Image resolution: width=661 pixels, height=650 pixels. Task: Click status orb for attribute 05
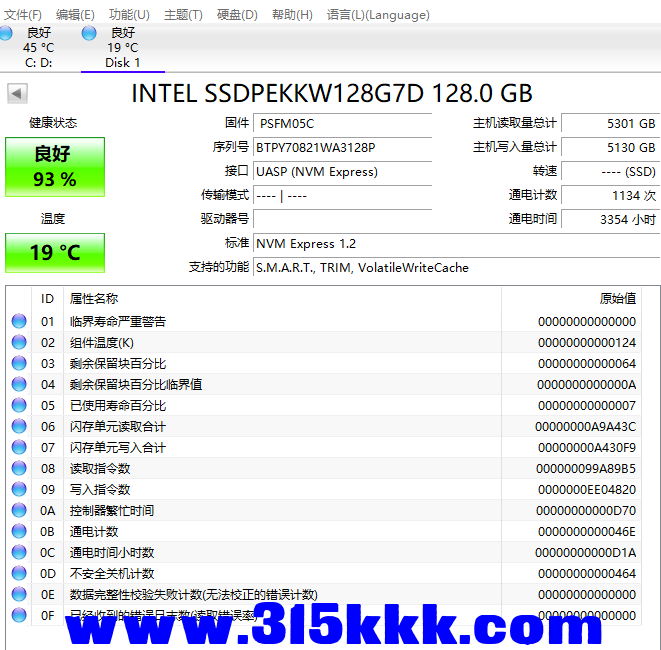click(19, 406)
